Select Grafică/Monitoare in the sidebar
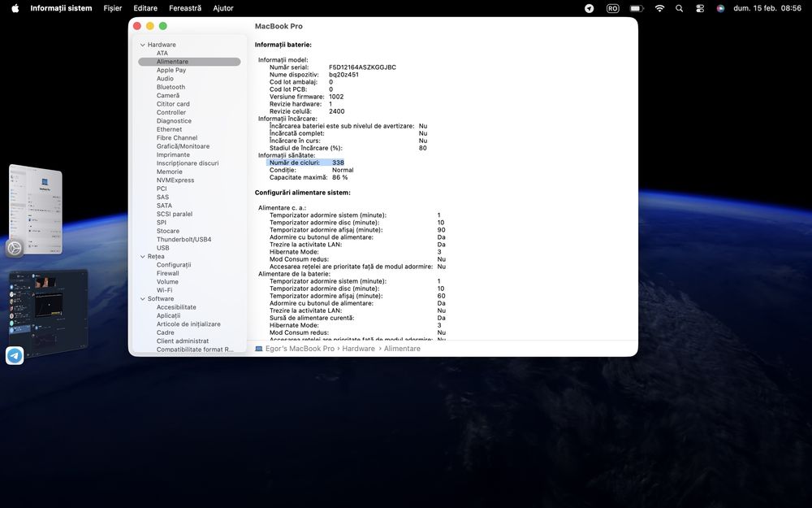 pos(184,146)
